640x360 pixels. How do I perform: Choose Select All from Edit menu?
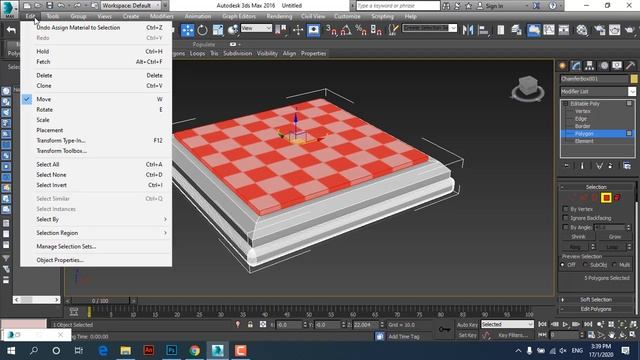click(96, 164)
